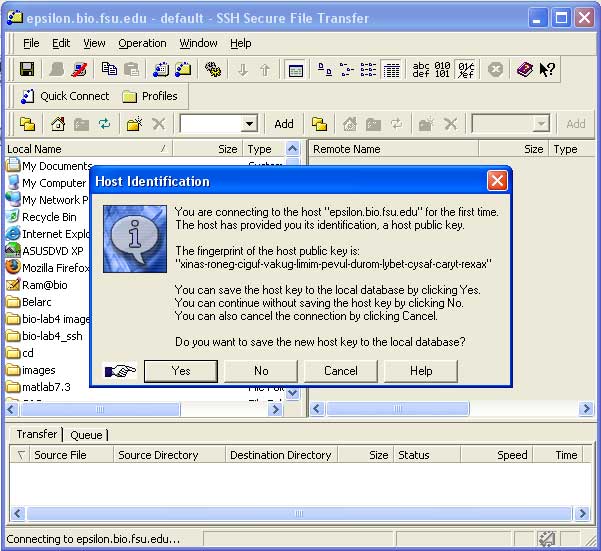Click the Upload arrow icon

coord(265,70)
